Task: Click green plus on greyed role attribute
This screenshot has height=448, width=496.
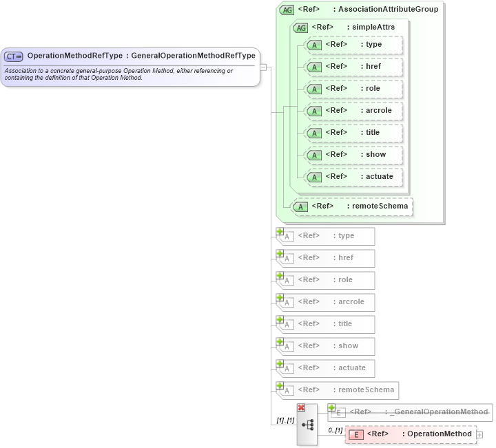Action: coord(280,276)
